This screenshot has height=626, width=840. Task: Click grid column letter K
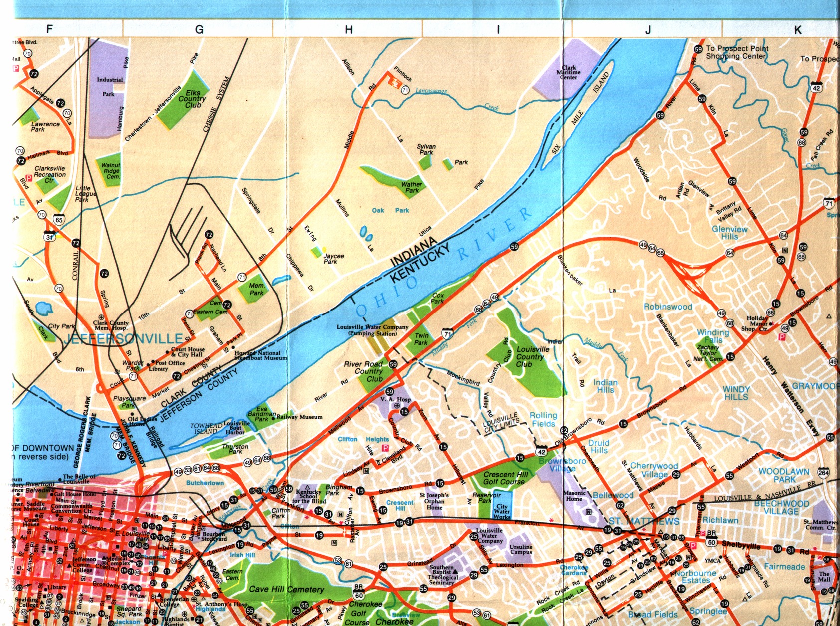pyautogui.click(x=797, y=29)
